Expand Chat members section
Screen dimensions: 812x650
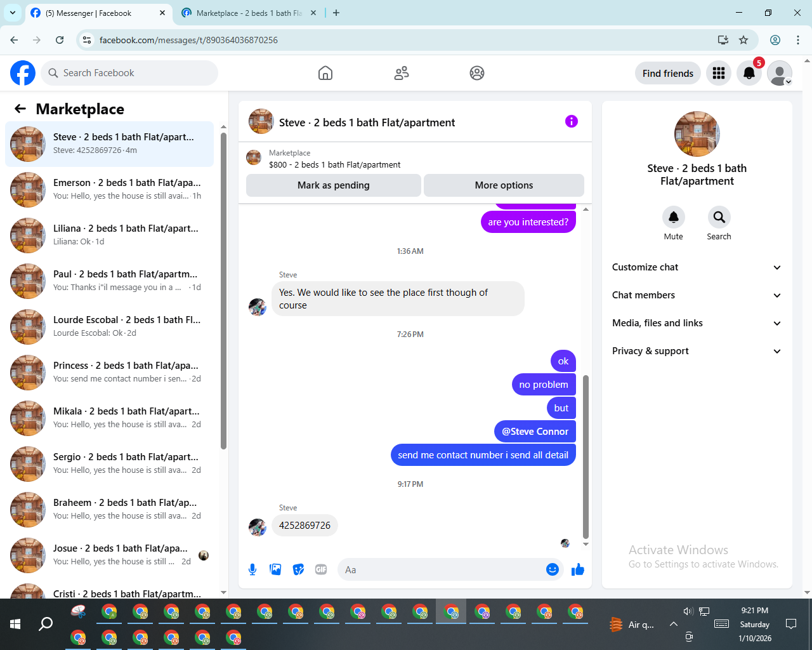tap(697, 295)
